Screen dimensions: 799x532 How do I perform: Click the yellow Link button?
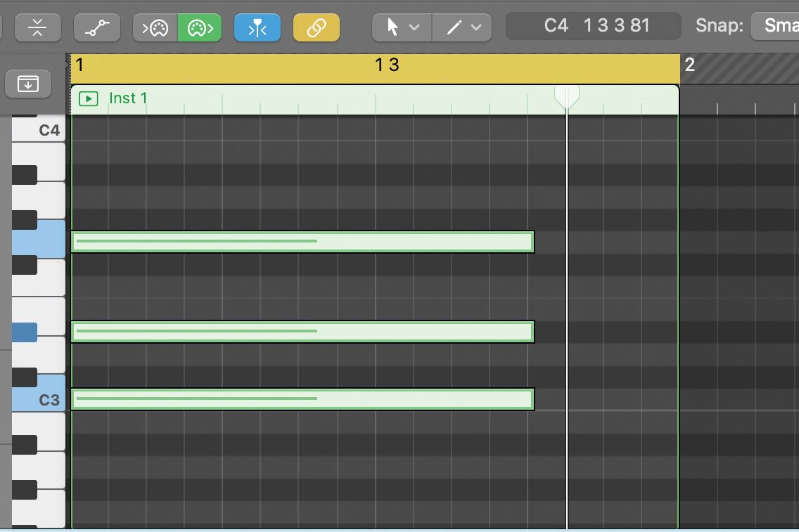click(317, 27)
